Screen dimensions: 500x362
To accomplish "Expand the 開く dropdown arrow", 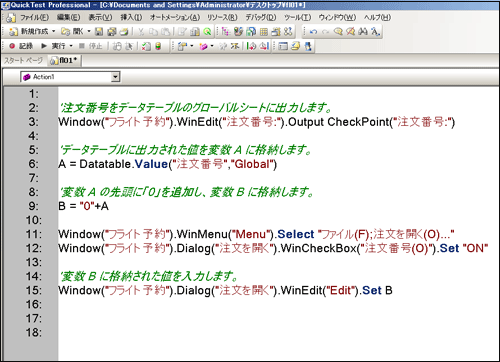I will [x=89, y=32].
